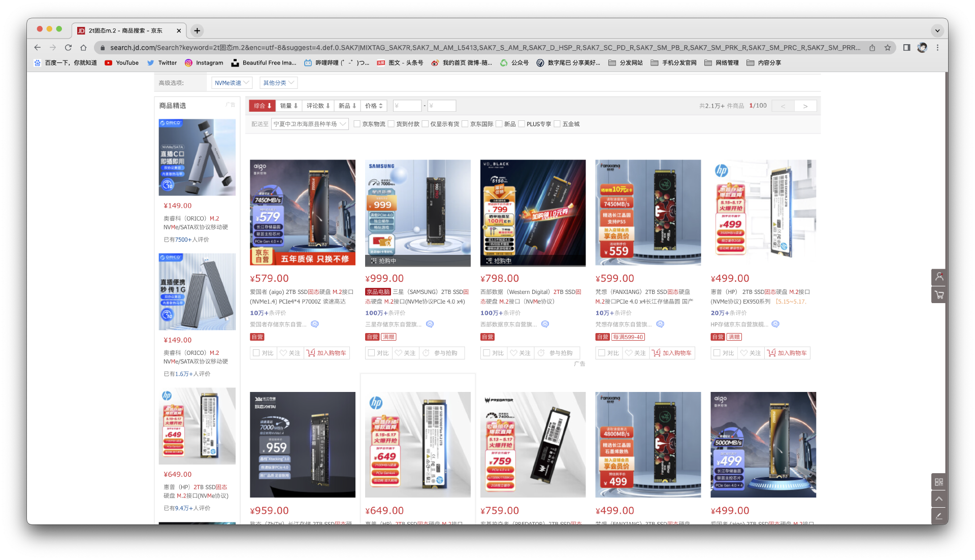Expand the 其他分类 filter dropdown
This screenshot has width=975, height=560.
(x=278, y=83)
